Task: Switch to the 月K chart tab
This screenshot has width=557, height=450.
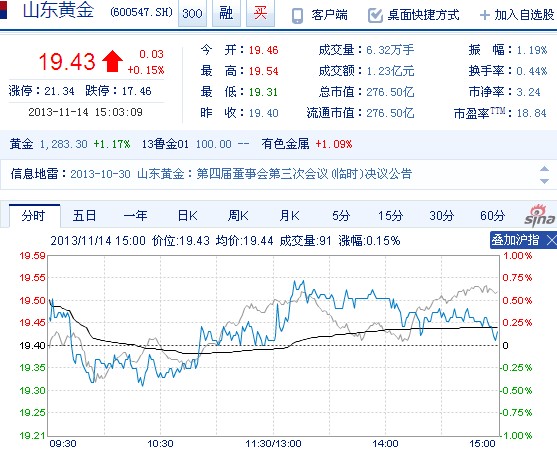Action: click(290, 216)
